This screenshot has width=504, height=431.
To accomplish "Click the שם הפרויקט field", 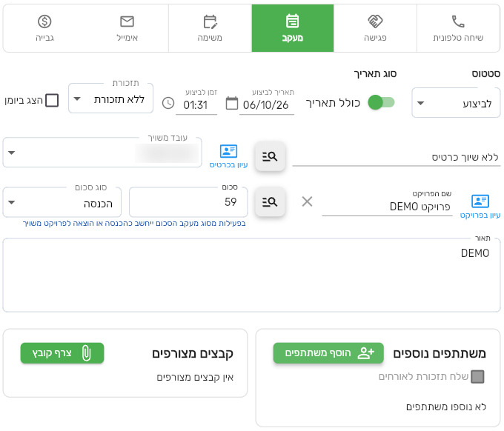I will click(x=387, y=207).
